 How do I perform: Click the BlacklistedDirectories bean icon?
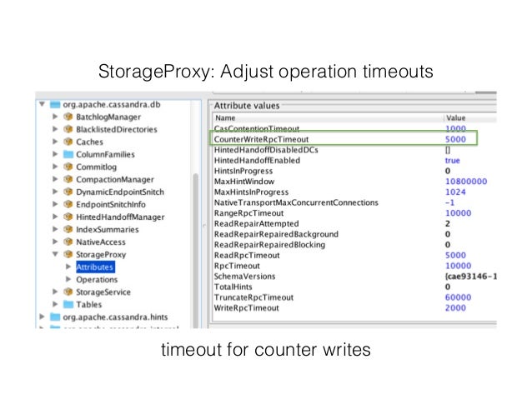coord(68,129)
